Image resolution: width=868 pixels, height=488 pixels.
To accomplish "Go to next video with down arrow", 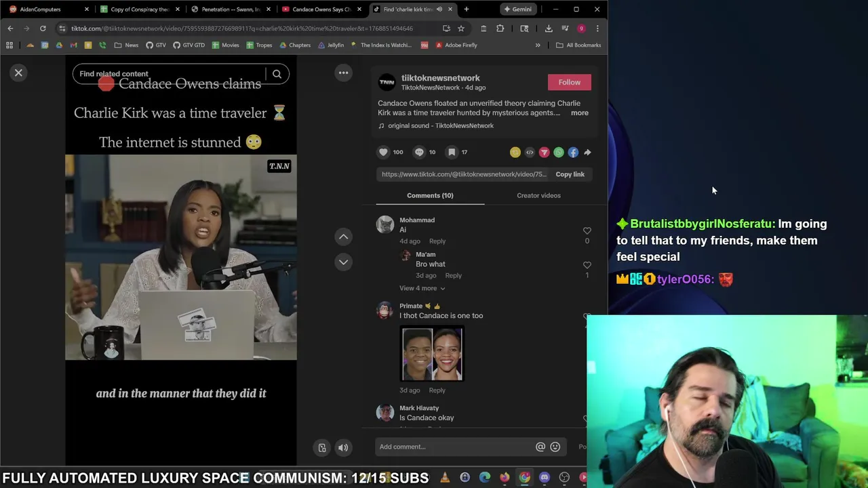I will click(x=344, y=262).
